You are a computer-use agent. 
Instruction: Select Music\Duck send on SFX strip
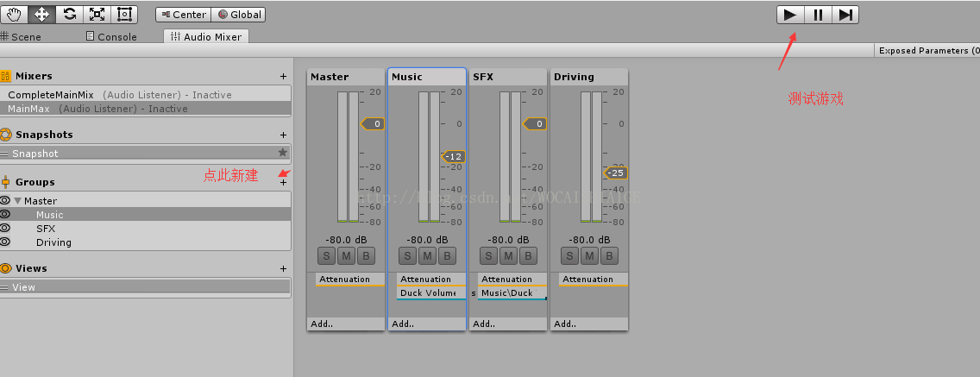click(x=512, y=293)
